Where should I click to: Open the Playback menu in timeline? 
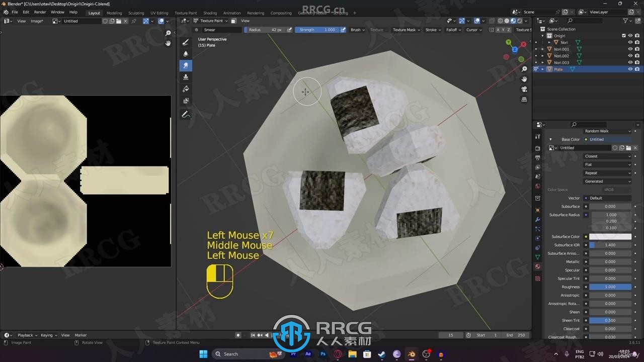[27, 335]
